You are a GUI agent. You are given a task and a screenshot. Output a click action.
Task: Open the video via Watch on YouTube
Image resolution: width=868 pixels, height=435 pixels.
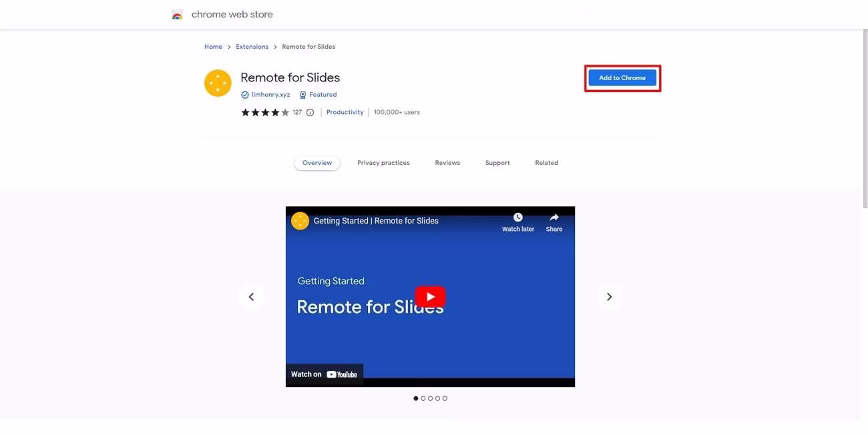pyautogui.click(x=324, y=374)
